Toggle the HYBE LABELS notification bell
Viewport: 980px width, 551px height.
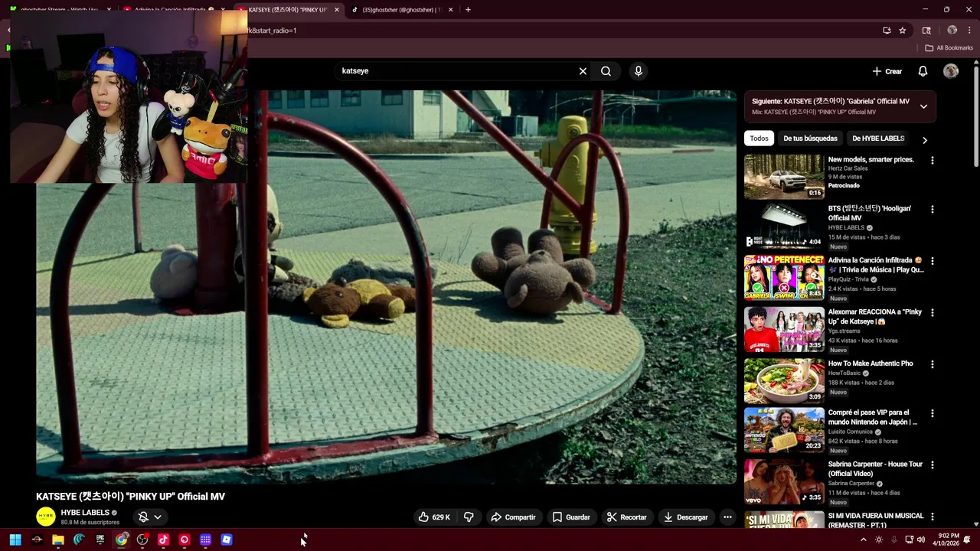[143, 517]
